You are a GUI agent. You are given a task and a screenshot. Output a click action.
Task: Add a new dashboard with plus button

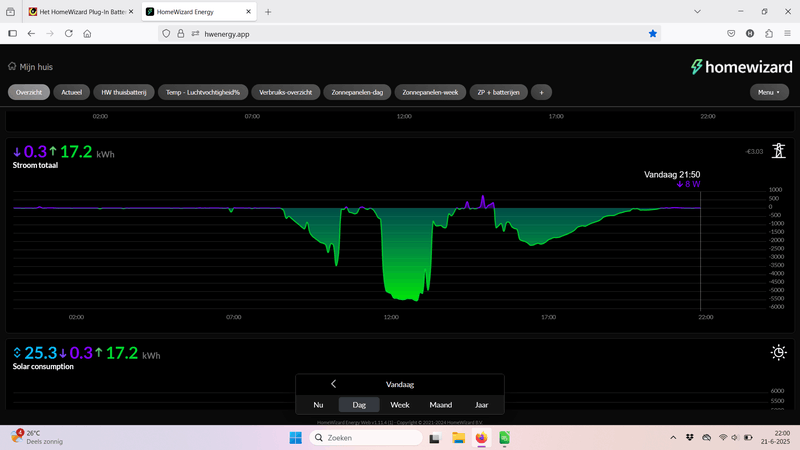(x=541, y=92)
